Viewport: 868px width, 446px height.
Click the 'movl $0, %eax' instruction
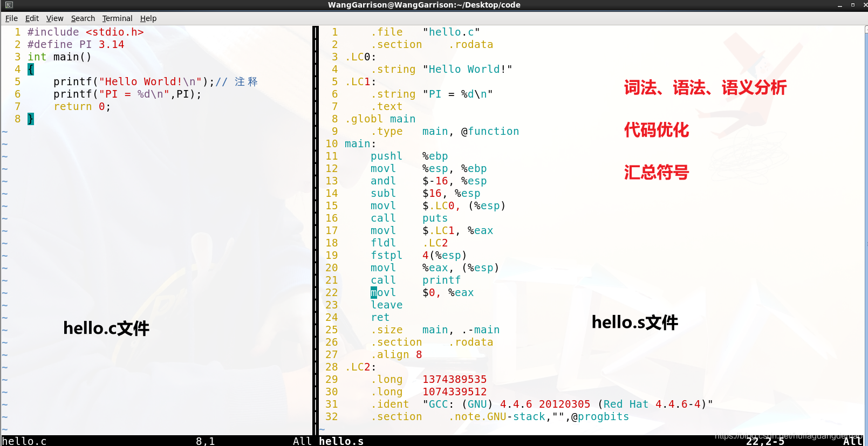(x=422, y=292)
